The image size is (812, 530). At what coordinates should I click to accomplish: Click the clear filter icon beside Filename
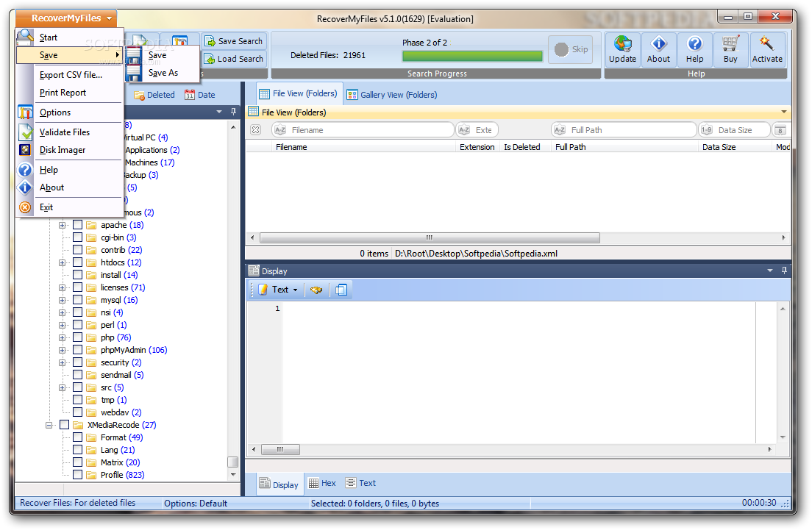[x=255, y=130]
